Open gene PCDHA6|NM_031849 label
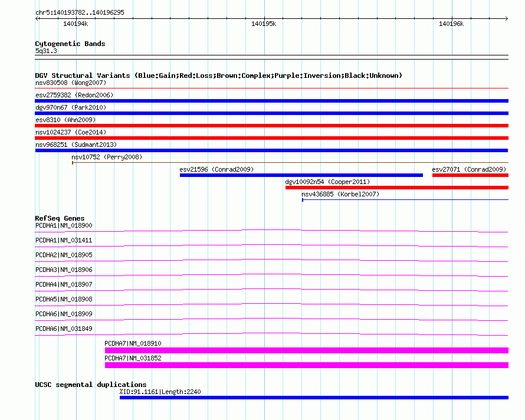The width and height of the screenshot is (525, 420). 64,329
